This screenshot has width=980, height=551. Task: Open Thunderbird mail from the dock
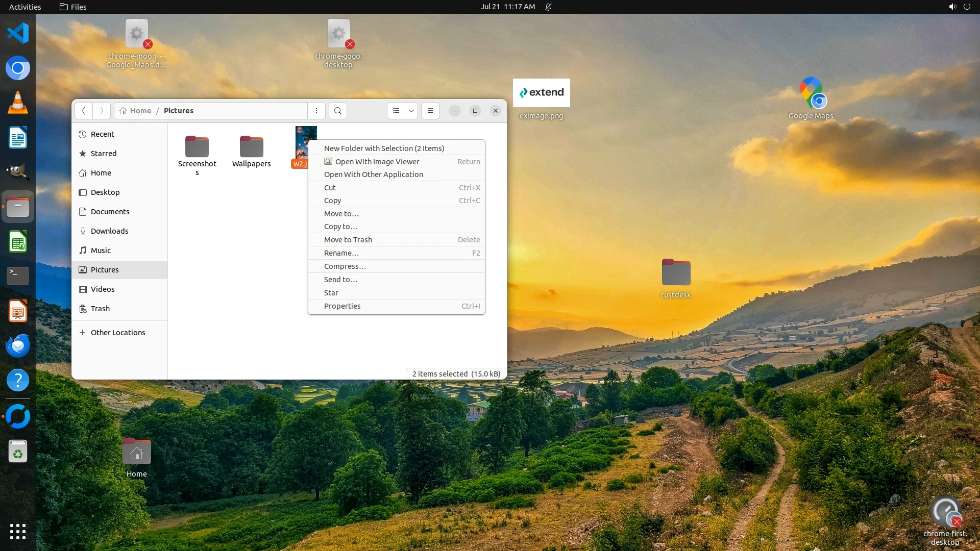coord(18,346)
